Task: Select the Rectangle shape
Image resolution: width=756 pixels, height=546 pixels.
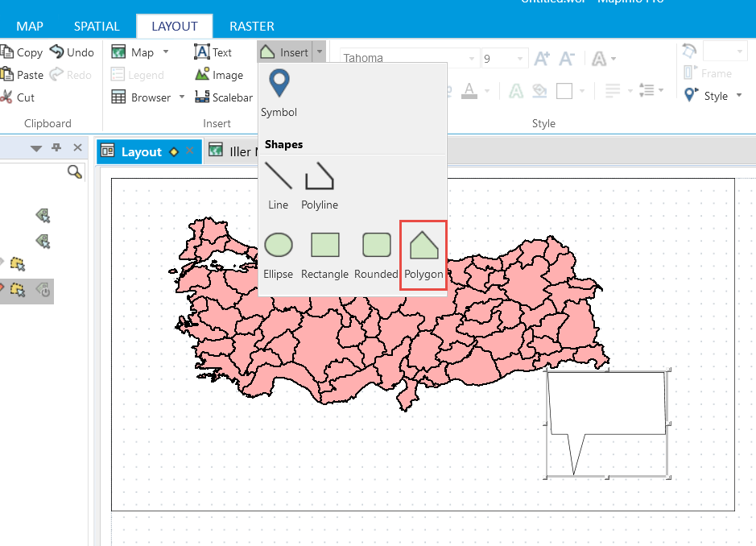Action: pyautogui.click(x=324, y=255)
